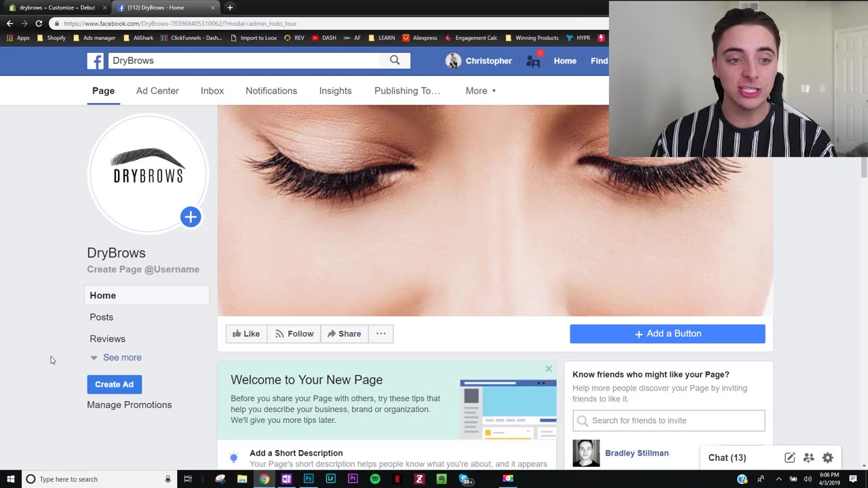Click the Like button
Screen dimensions: 868x488
click(246, 333)
